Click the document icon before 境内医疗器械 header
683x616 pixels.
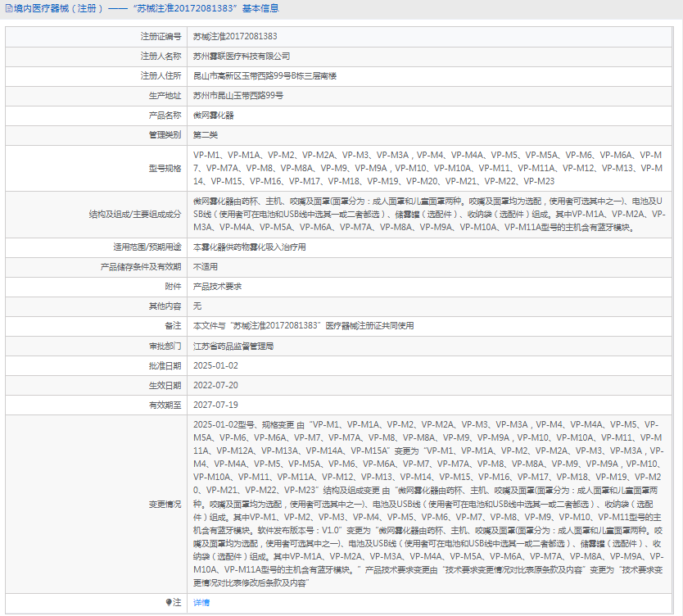[x=9, y=8]
